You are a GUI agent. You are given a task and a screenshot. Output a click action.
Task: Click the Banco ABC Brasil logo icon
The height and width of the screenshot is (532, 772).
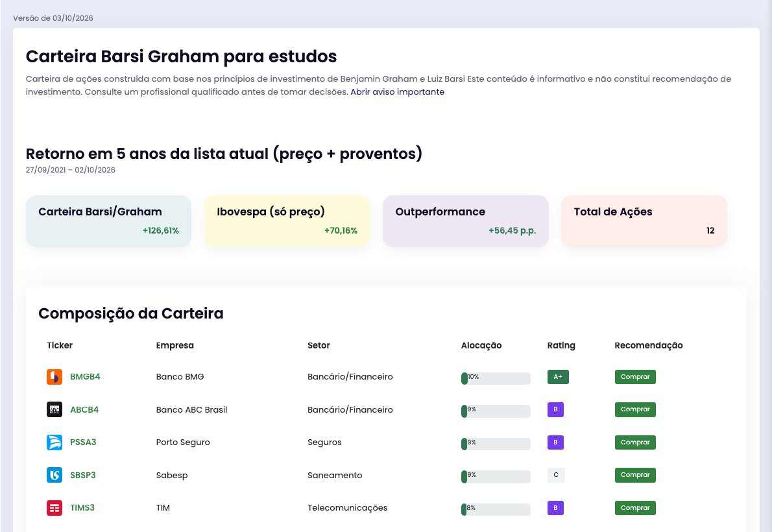click(x=54, y=409)
